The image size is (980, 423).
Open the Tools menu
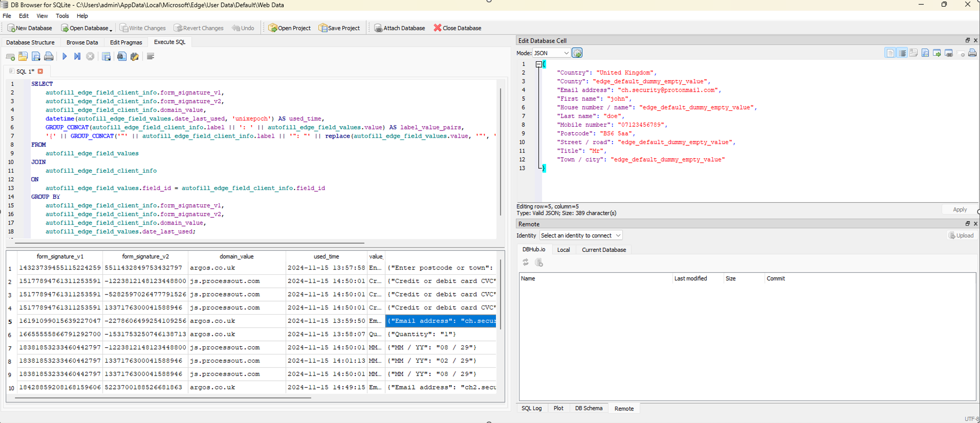(62, 16)
